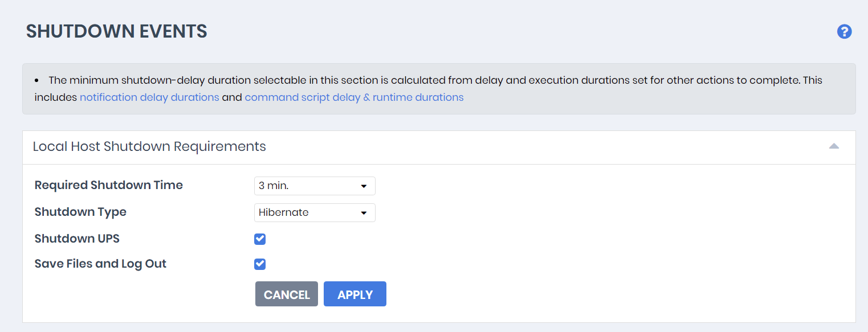Open the Required Shutdown Time dropdown
The height and width of the screenshot is (332, 868).
click(314, 186)
